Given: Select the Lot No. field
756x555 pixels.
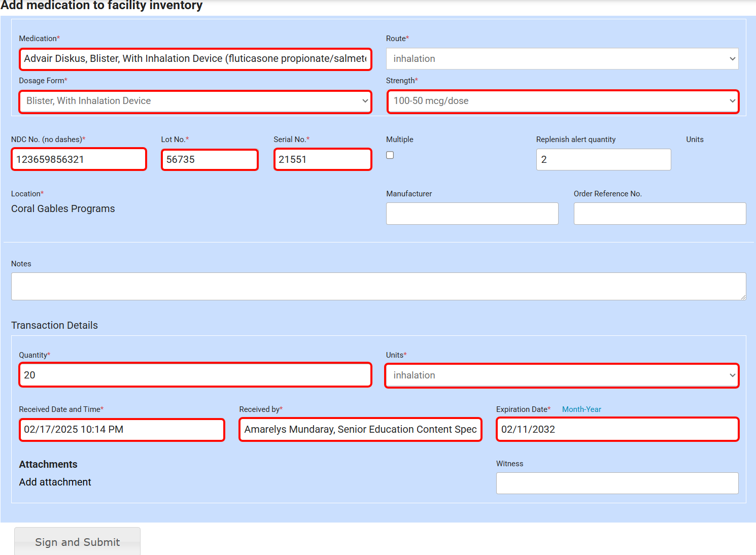Looking at the screenshot, I should pyautogui.click(x=210, y=159).
